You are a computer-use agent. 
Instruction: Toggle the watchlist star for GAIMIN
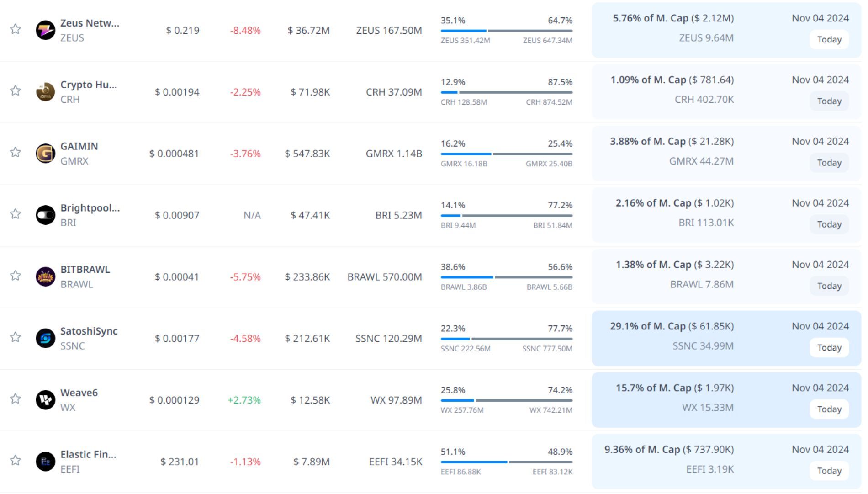pos(16,152)
